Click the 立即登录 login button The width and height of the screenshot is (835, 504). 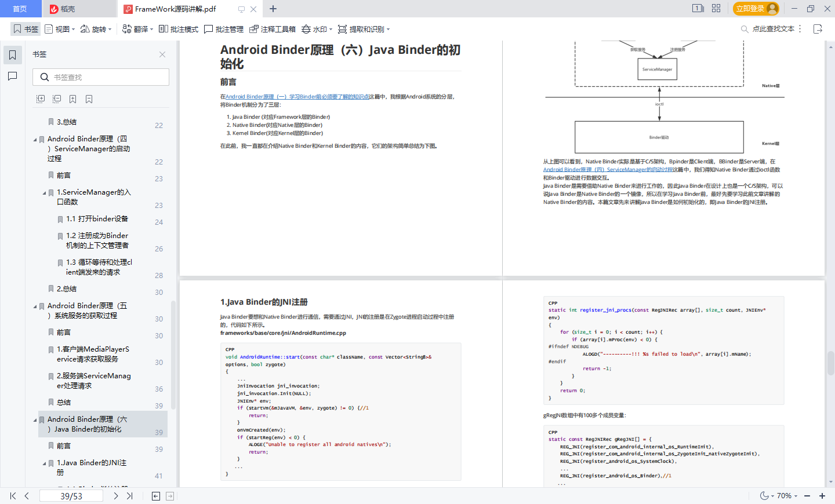point(756,9)
